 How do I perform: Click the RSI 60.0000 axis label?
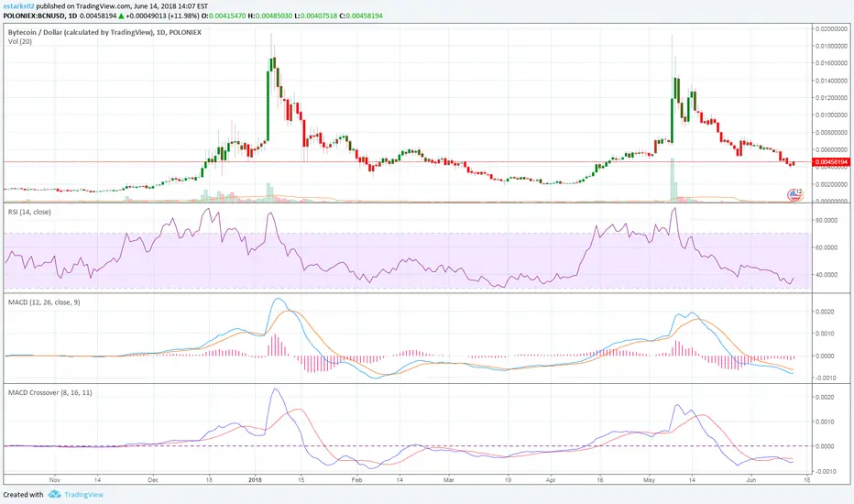point(826,247)
